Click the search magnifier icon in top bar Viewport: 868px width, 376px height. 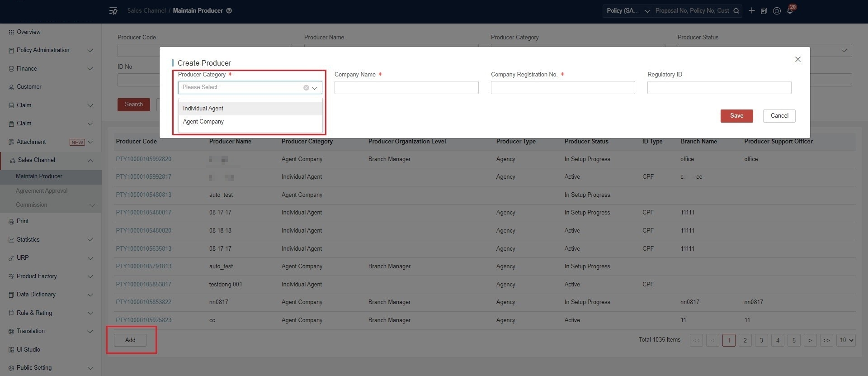point(736,11)
